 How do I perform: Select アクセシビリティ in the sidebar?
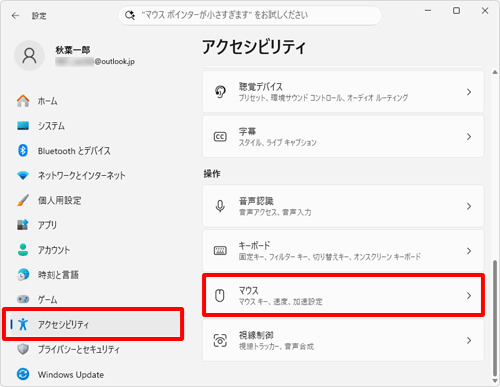93,324
